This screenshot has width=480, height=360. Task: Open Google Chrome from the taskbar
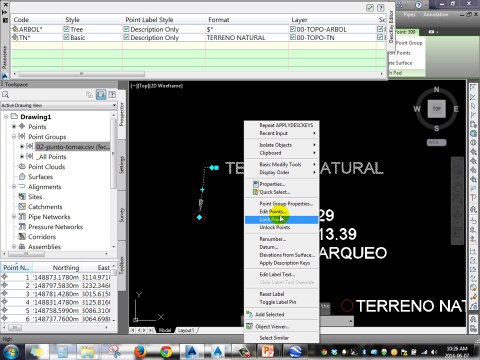tap(166, 352)
